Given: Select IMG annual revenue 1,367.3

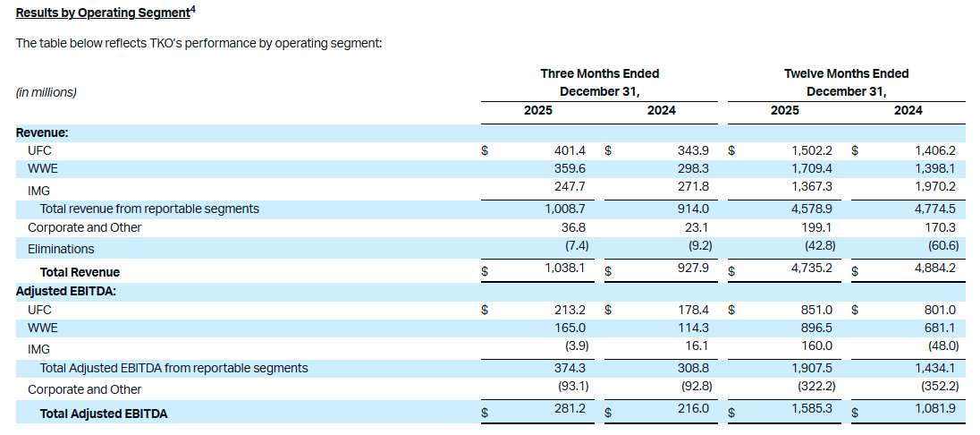Looking at the screenshot, I should 813,187.
